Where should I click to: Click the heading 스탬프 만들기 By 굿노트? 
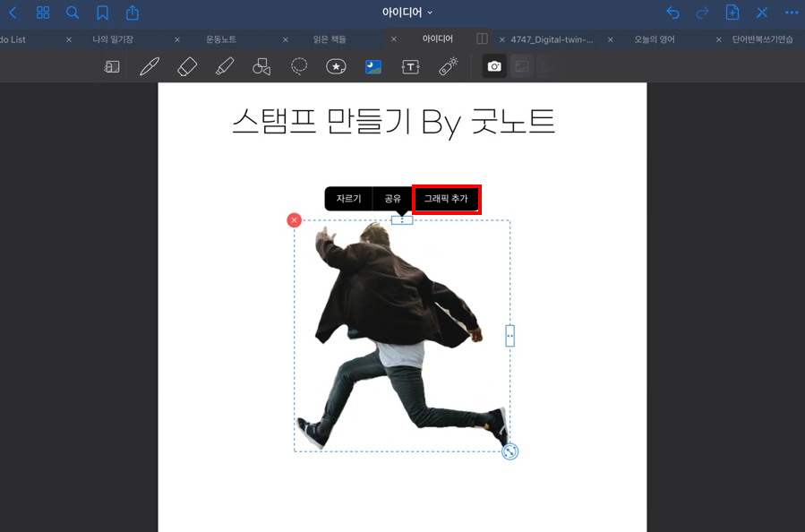[393, 122]
